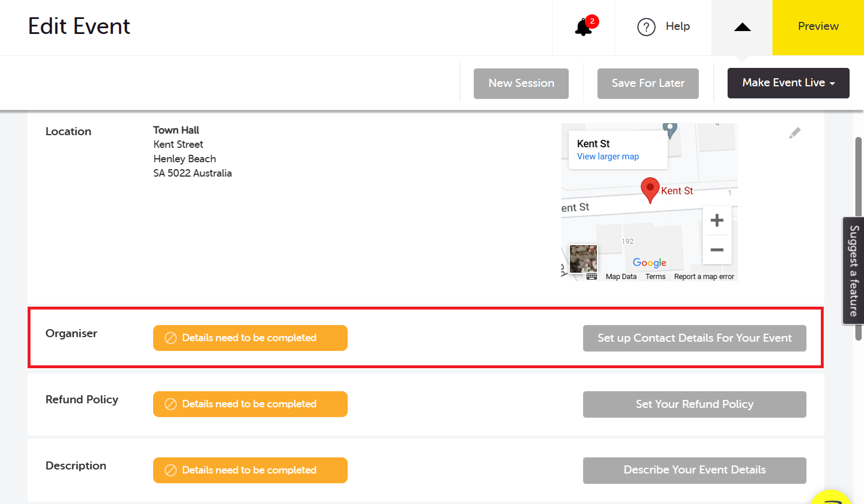This screenshot has height=504, width=864.
Task: Collapse the header with the up arrow
Action: [742, 27]
